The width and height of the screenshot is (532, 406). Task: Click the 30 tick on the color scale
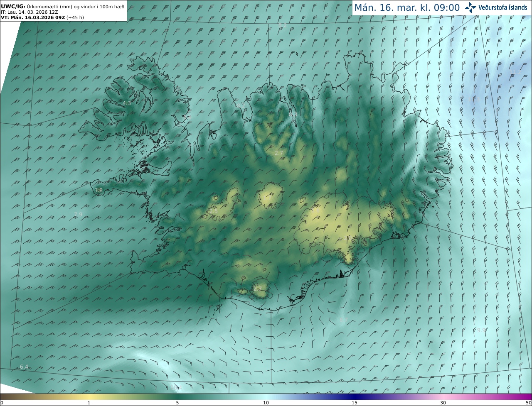tap(443, 403)
